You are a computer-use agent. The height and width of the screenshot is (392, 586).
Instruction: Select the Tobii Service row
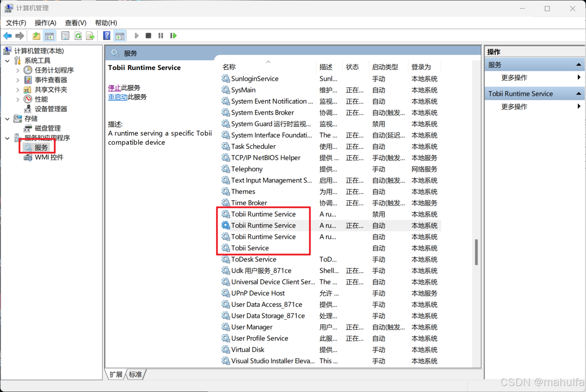pos(330,248)
